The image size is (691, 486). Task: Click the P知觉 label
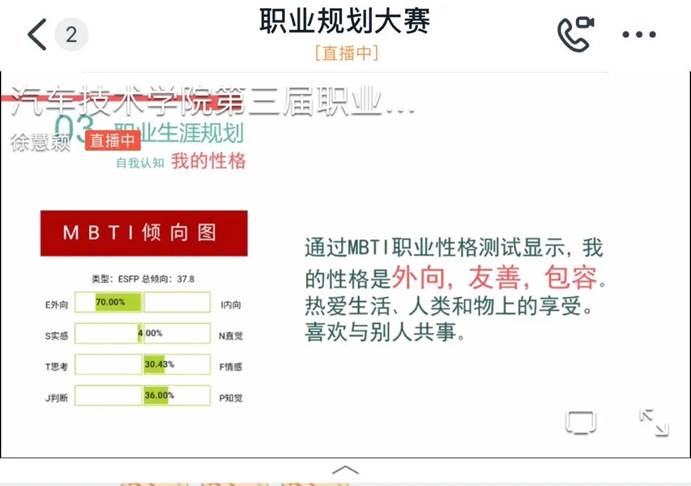pos(231,398)
